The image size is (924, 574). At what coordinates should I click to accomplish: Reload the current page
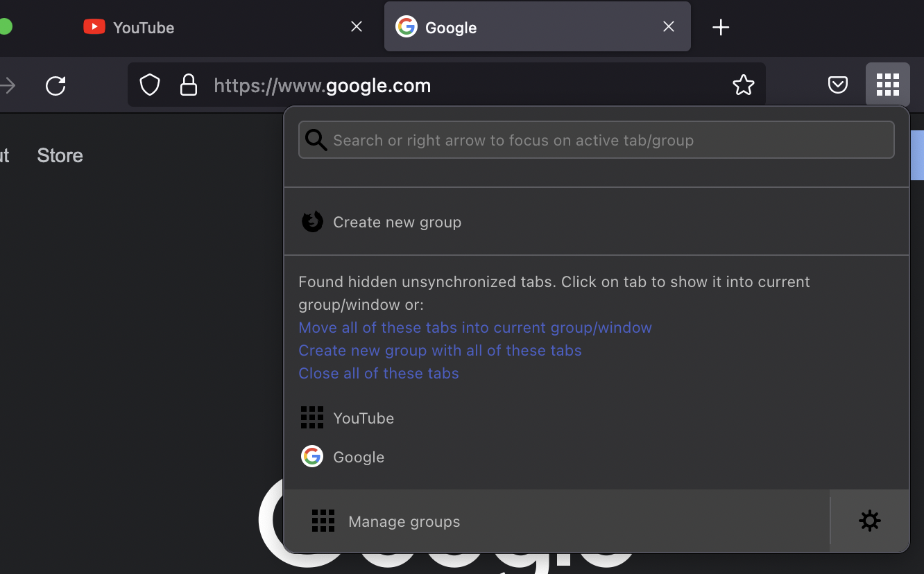pyautogui.click(x=55, y=86)
